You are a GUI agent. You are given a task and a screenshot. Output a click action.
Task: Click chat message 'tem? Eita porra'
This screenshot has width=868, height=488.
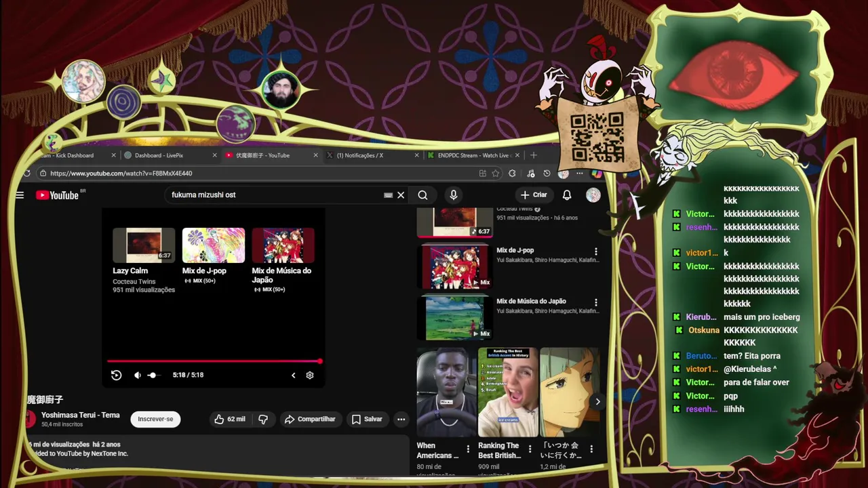[x=752, y=356]
